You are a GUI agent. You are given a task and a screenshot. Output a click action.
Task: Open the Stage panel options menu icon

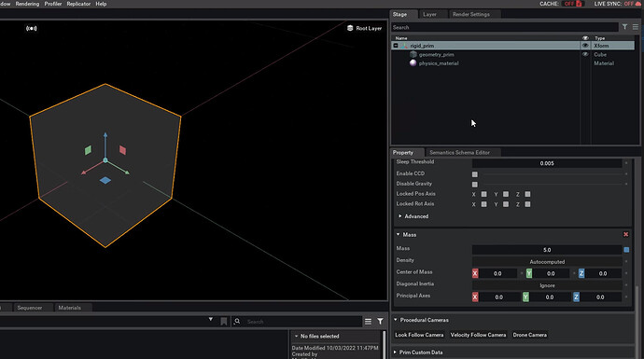pyautogui.click(x=636, y=27)
